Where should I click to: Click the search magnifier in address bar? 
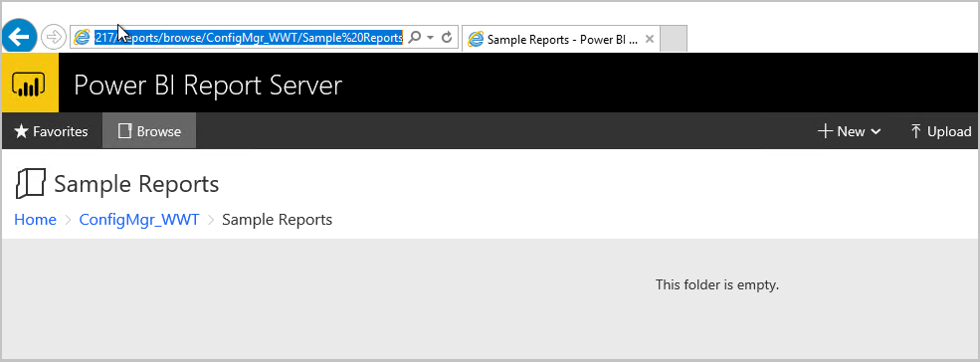point(414,38)
